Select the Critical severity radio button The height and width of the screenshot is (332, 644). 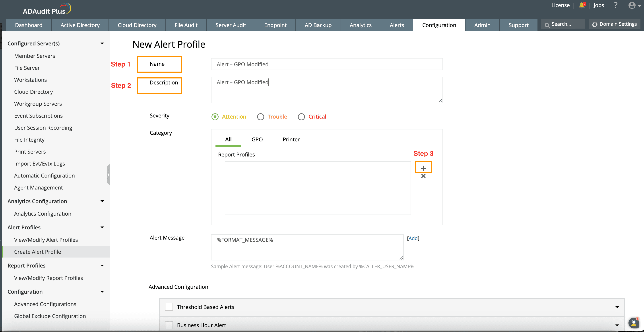301,117
